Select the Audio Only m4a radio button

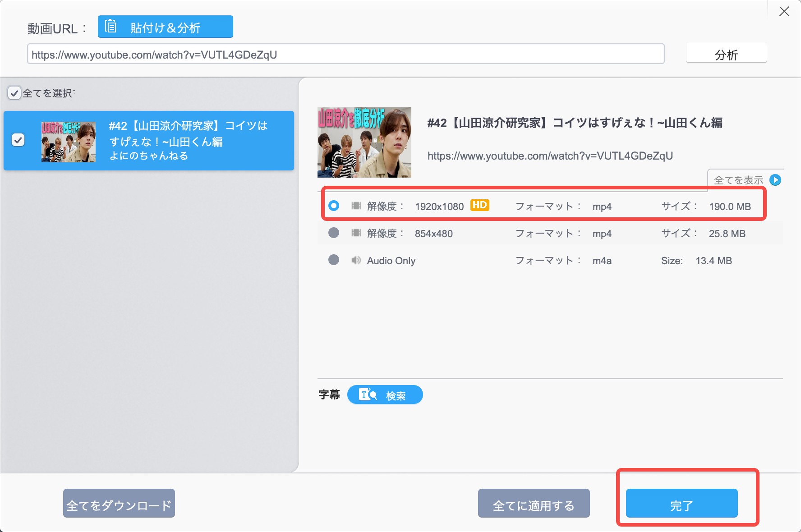pos(334,260)
